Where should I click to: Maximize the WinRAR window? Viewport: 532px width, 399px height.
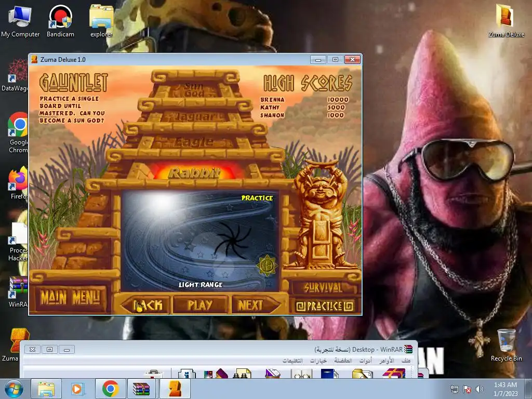49,349
